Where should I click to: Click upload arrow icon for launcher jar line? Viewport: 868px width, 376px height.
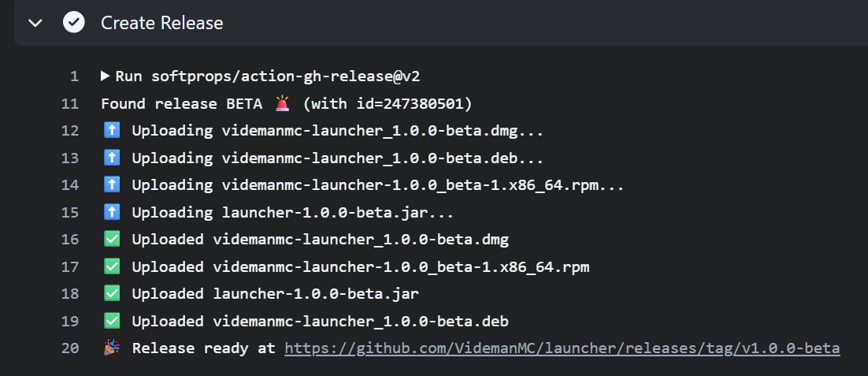point(112,212)
